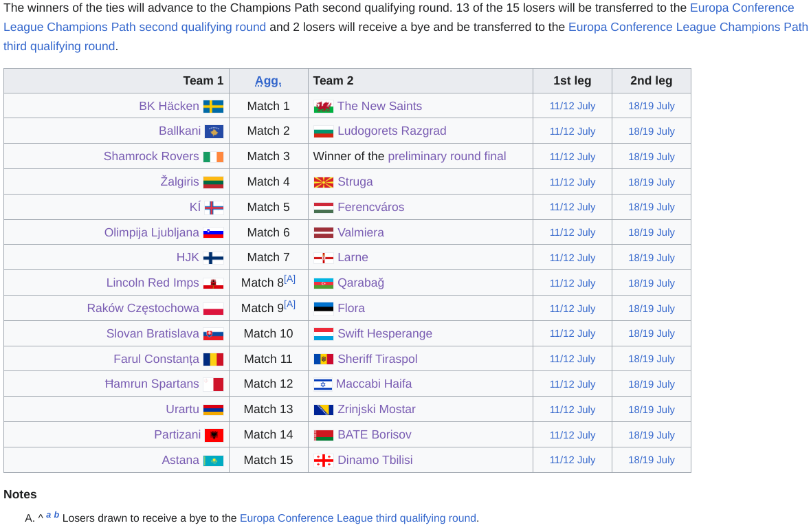This screenshot has height=532, width=811.
Task: Click the Gibraltar flag beside Lincoln Red Imps
Action: [x=213, y=283]
